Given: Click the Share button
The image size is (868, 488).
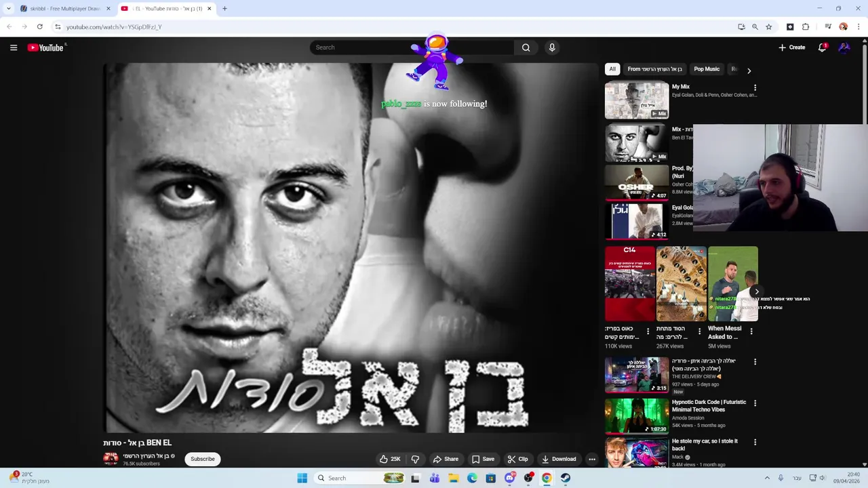Looking at the screenshot, I should click(x=446, y=459).
